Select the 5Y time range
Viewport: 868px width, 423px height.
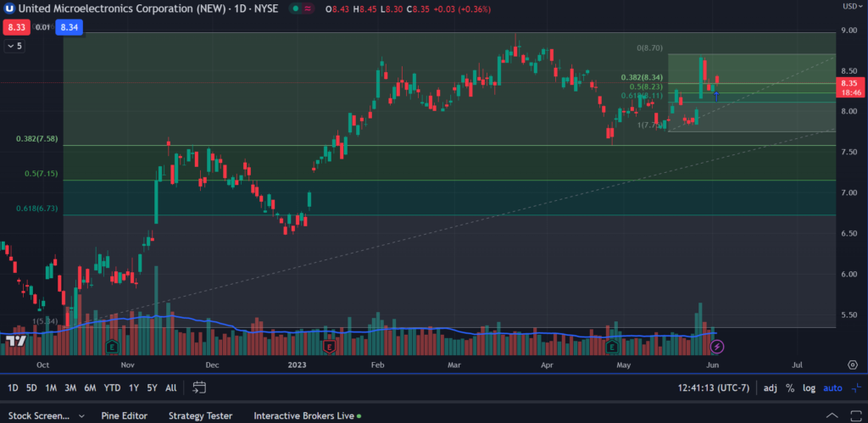(x=153, y=387)
